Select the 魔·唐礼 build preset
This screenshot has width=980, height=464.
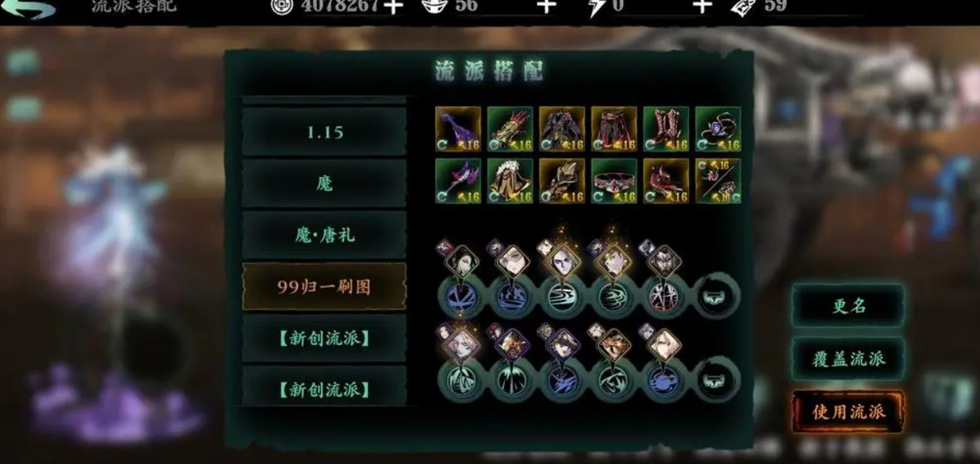pos(324,236)
